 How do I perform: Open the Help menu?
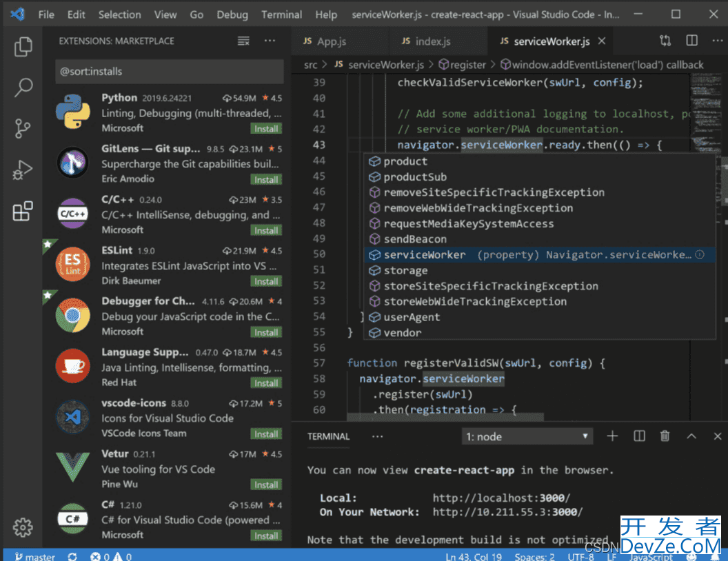coord(326,14)
